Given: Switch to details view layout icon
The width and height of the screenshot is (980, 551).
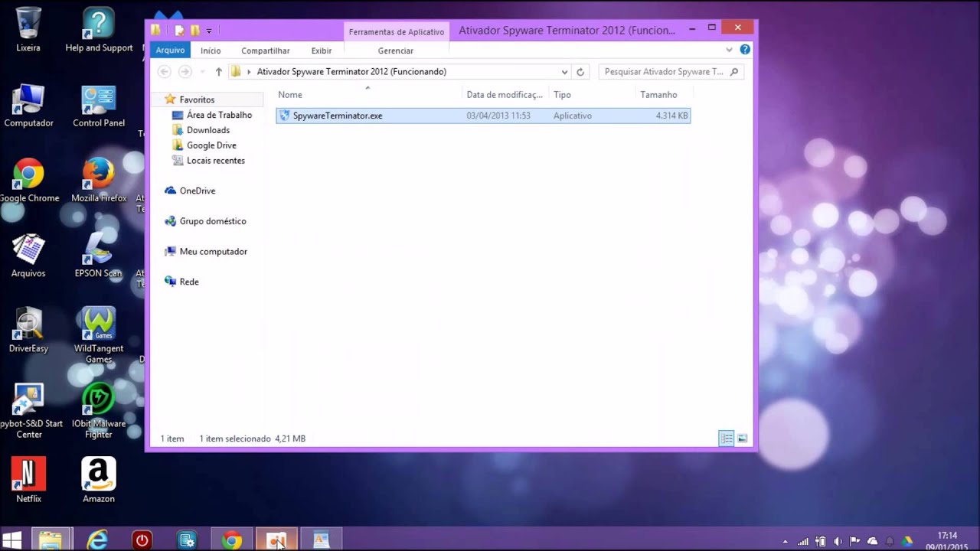Looking at the screenshot, I should [726, 439].
